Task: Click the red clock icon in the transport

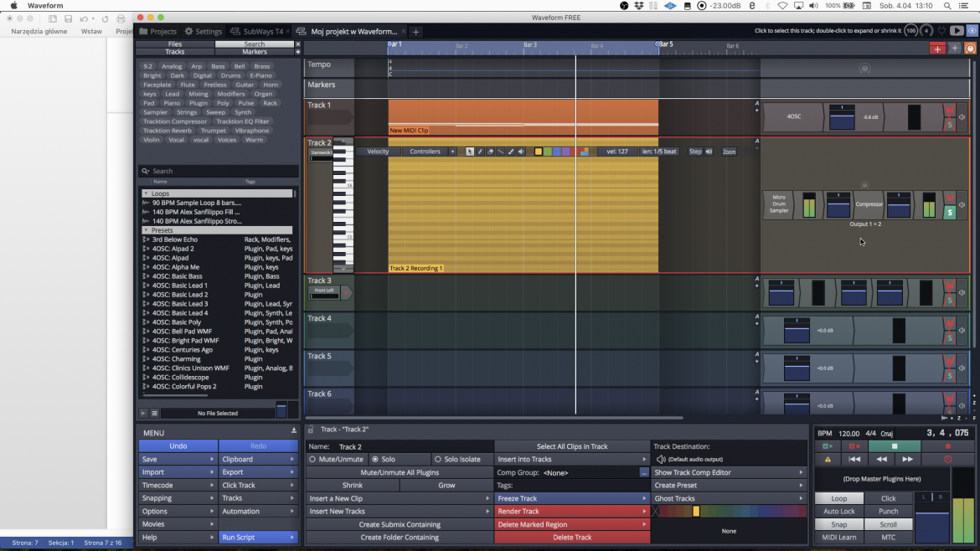Action: (x=947, y=459)
